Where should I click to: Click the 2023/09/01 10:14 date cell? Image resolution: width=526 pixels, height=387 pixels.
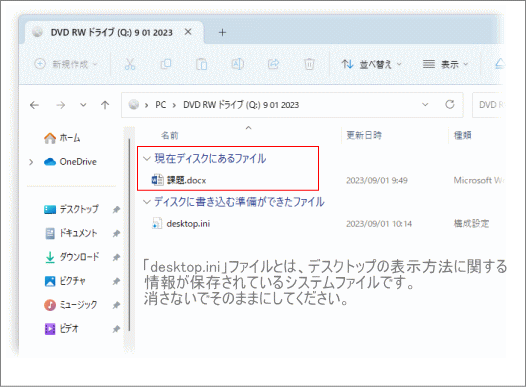379,224
